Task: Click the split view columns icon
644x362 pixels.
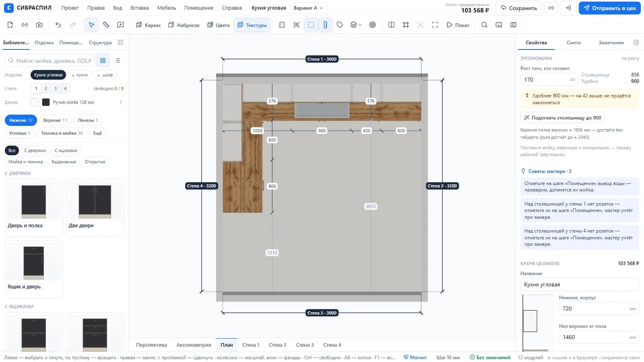Action: click(x=391, y=25)
